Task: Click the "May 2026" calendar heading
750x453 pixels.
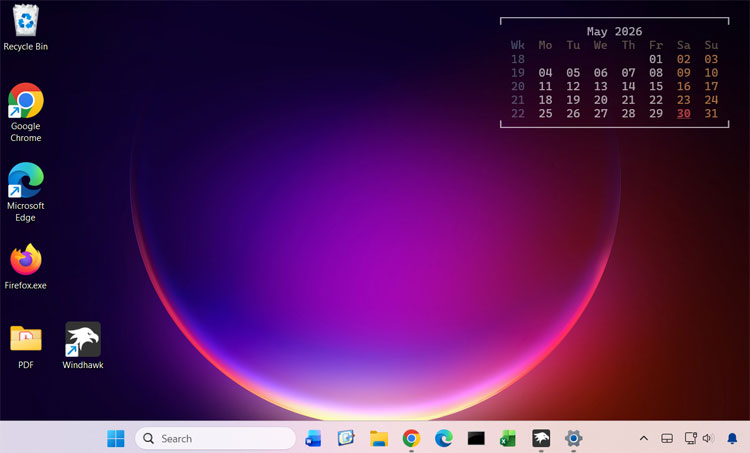Action: (615, 32)
